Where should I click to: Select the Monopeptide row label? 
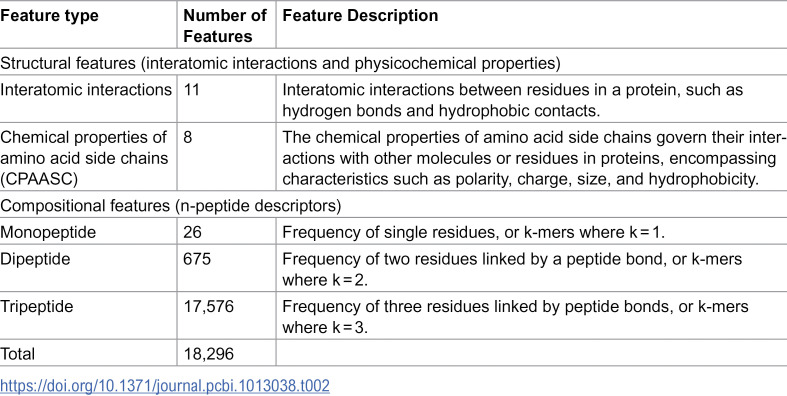click(48, 232)
